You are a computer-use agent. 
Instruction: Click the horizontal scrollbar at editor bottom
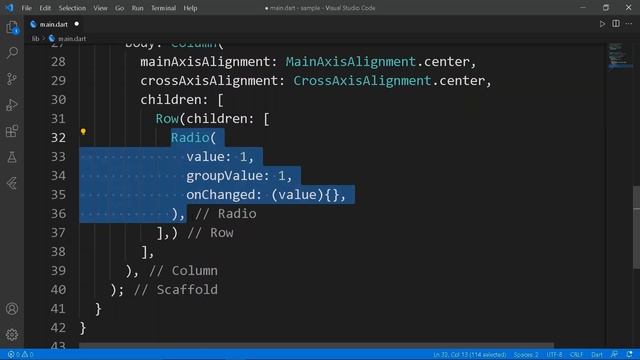coord(316,345)
